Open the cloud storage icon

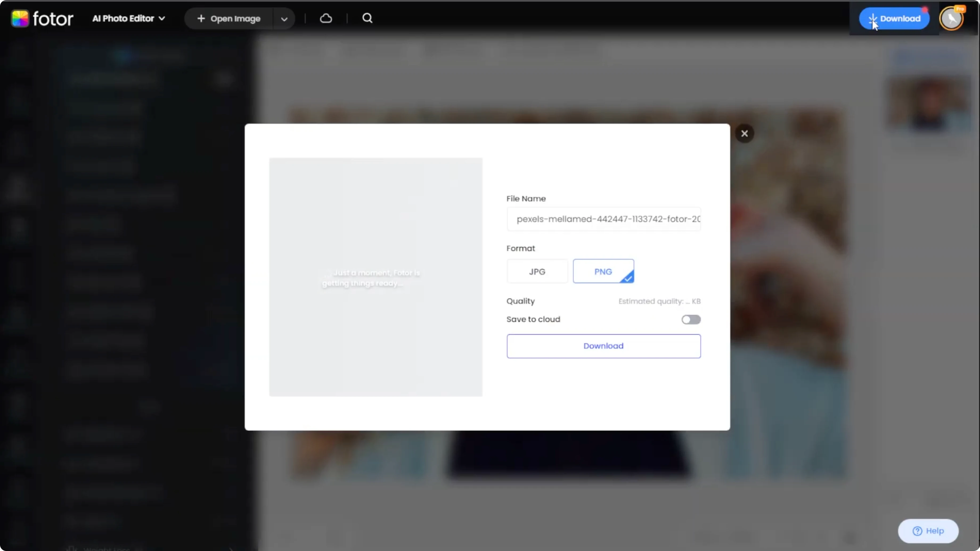(x=326, y=18)
